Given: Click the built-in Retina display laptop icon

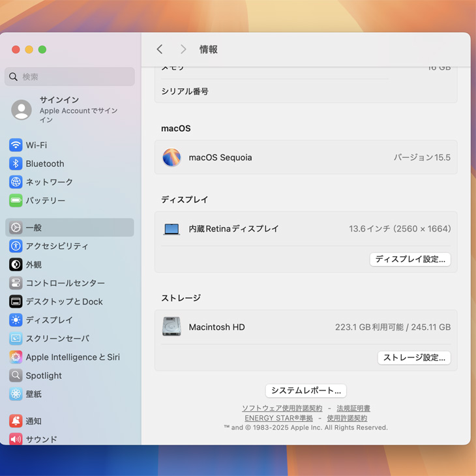Looking at the screenshot, I should 171,229.
